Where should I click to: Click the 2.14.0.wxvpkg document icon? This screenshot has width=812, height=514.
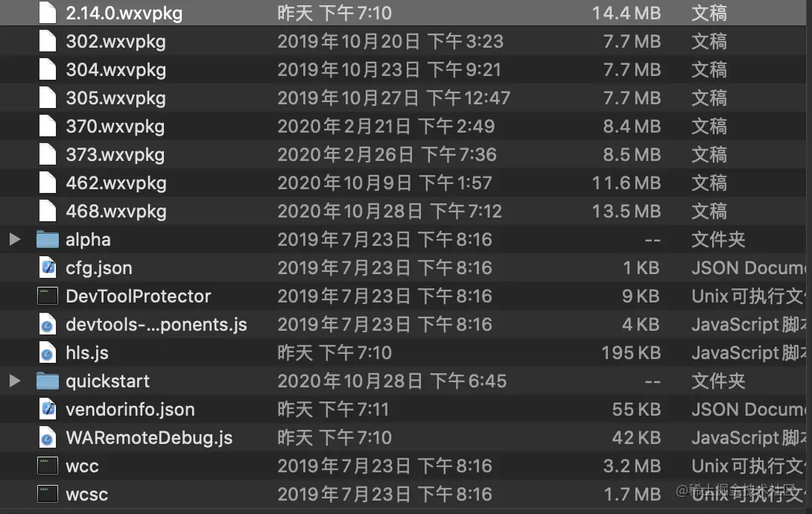click(x=48, y=13)
